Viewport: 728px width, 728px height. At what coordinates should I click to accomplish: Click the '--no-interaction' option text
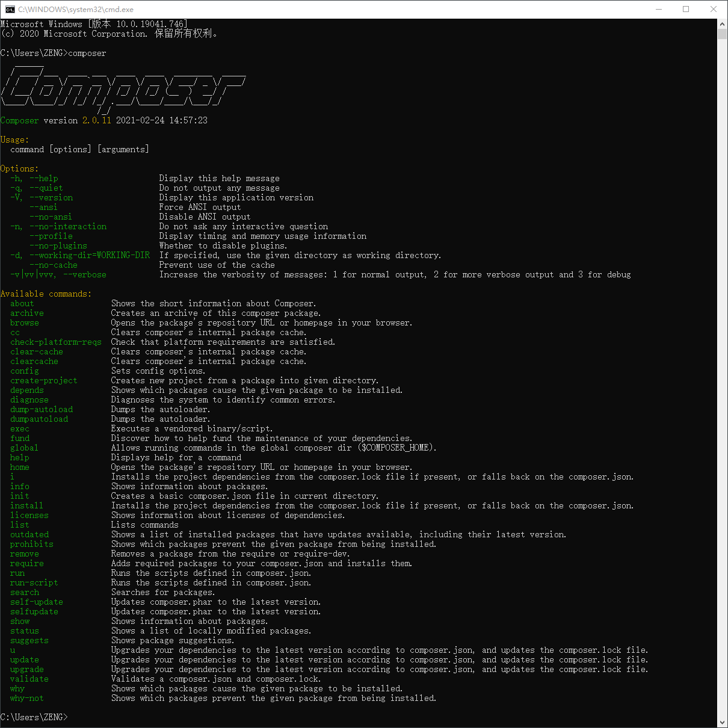(x=68, y=226)
